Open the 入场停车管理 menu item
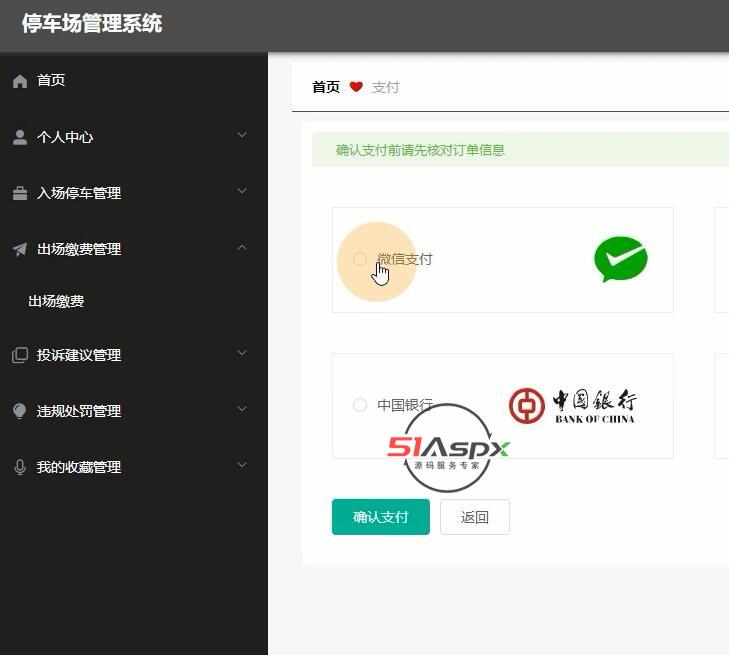The height and width of the screenshot is (655, 729). tap(134, 193)
